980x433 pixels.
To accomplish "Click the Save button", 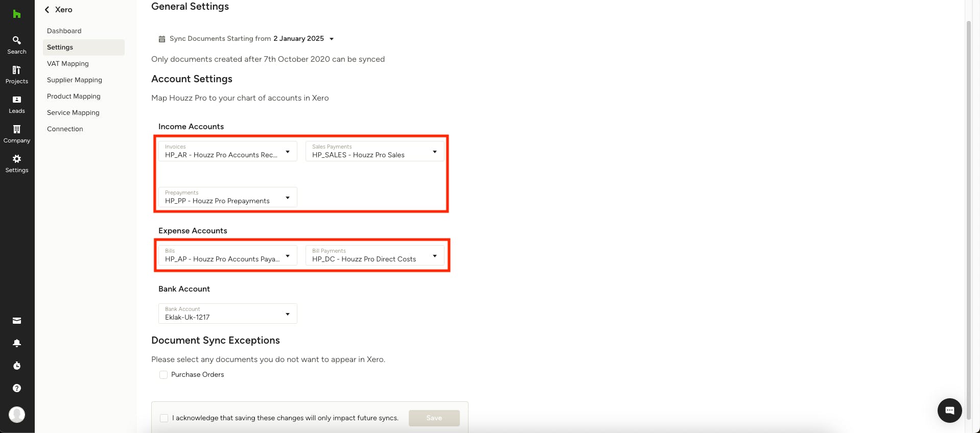I will [x=434, y=418].
